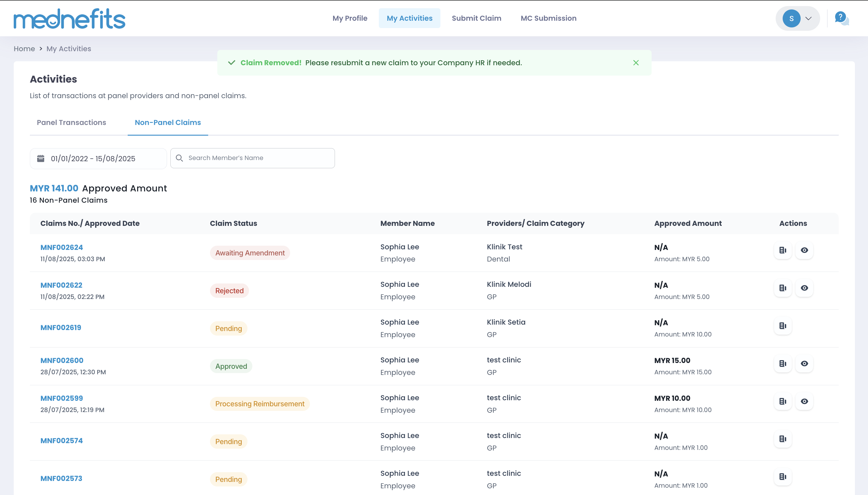
Task: Click Klinik Test provider name
Action: click(x=504, y=247)
